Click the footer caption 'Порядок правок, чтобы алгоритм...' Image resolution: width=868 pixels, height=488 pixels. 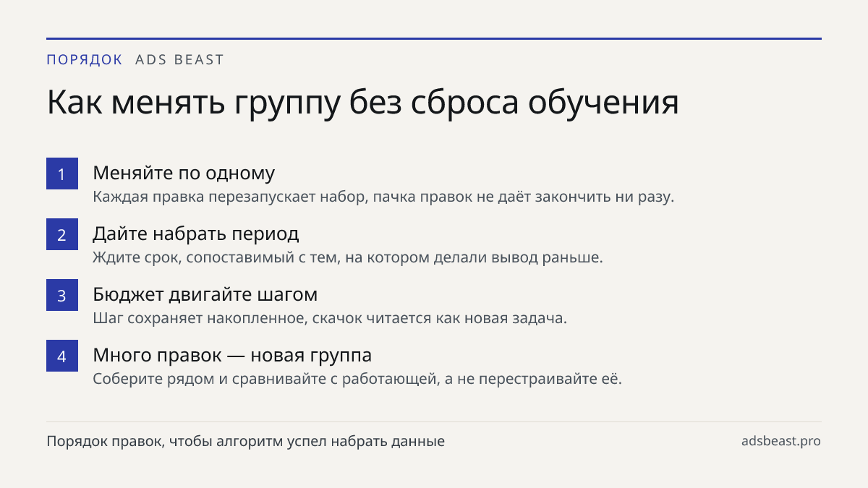(245, 441)
